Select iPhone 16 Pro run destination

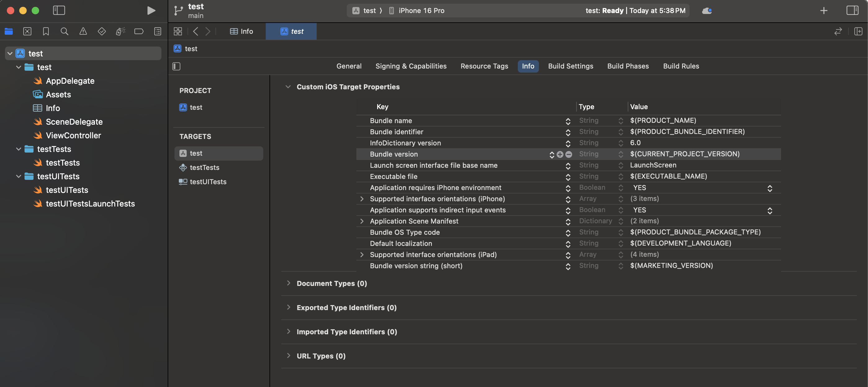pyautogui.click(x=421, y=11)
